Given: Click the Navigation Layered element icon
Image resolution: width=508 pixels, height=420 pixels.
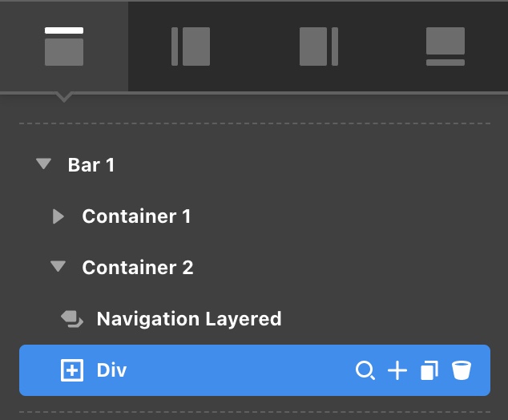Looking at the screenshot, I should tap(72, 320).
